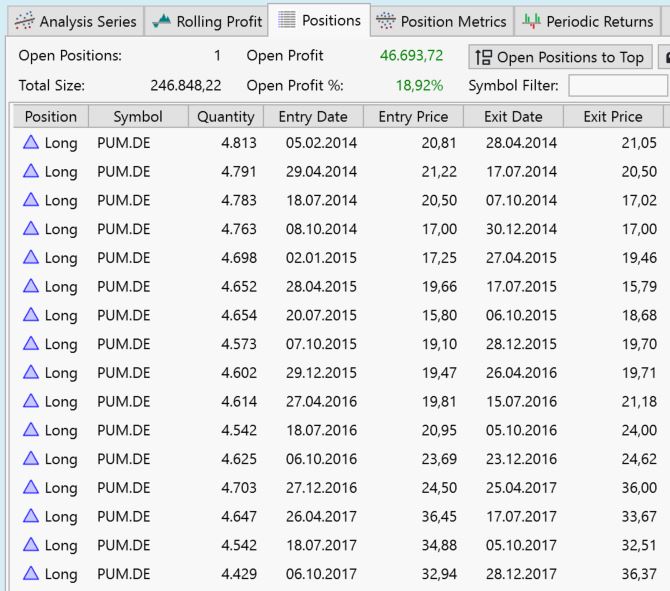Click the Long triangle icon for 27.12.2016 entry
This screenshot has height=591, width=670.
point(29,488)
